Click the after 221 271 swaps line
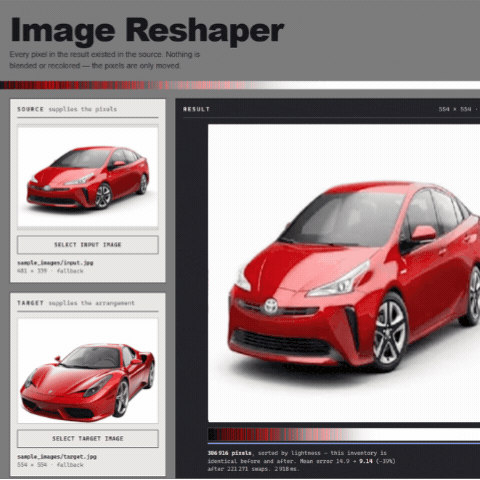The height and width of the screenshot is (480, 480). point(253,469)
